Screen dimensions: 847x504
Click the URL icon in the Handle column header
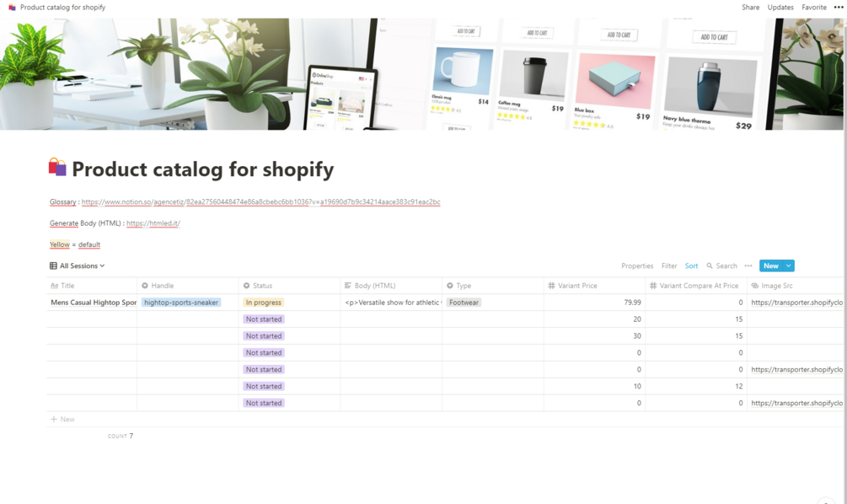(144, 285)
